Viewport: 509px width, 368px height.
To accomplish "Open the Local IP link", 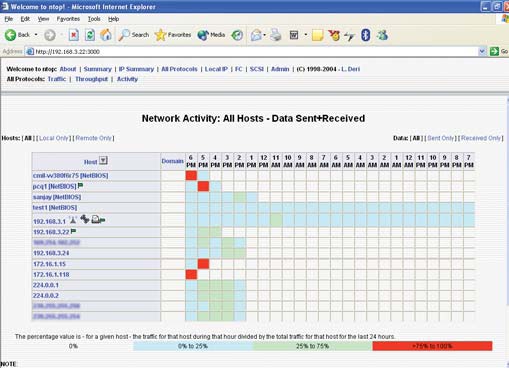I will tap(216, 69).
